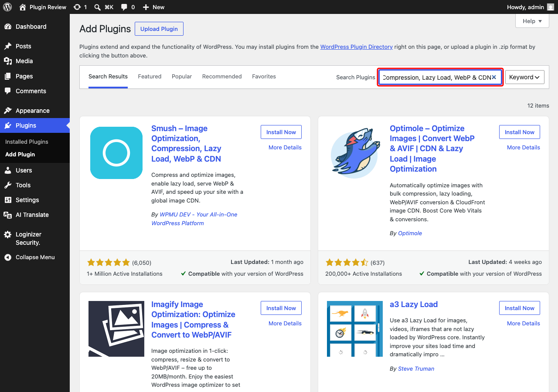Switch to the Popular tab

[182, 77]
